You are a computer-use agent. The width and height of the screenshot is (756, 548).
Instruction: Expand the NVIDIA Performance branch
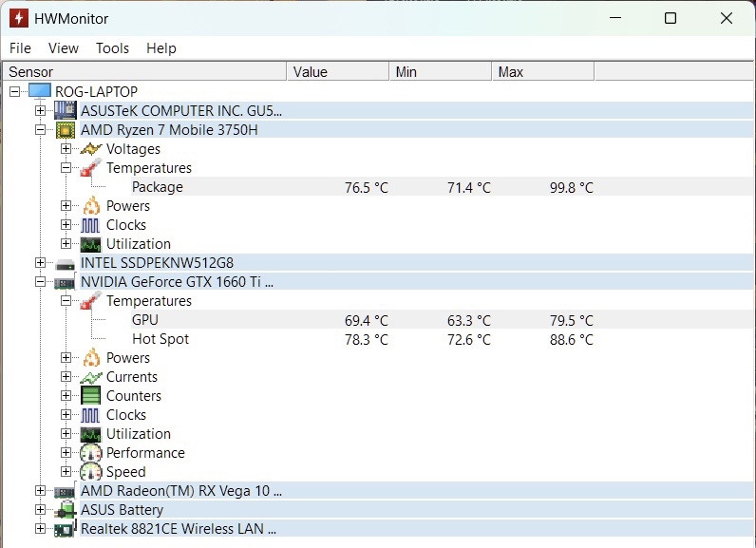click(66, 453)
